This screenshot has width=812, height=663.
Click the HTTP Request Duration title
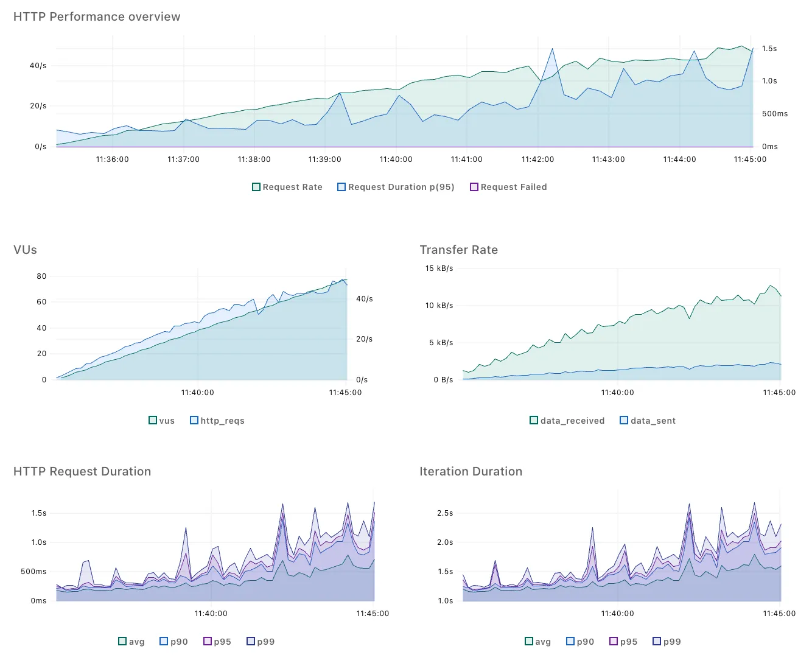coord(82,471)
